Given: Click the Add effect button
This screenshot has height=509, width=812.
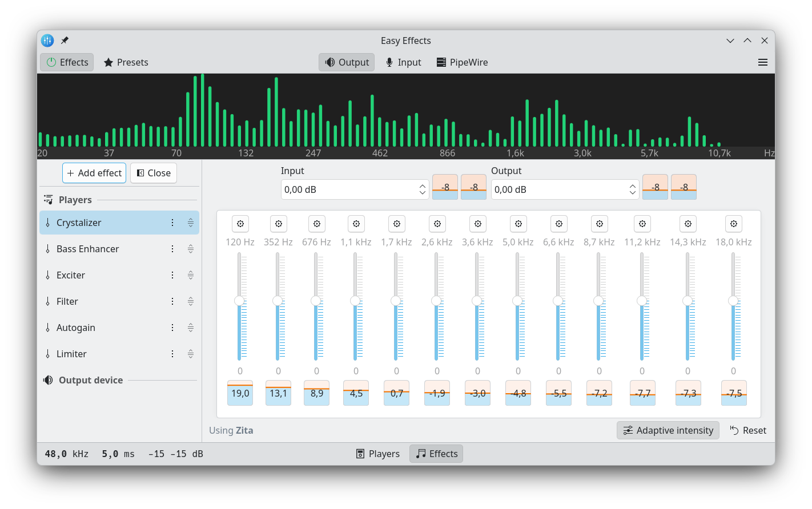Looking at the screenshot, I should click(x=94, y=173).
